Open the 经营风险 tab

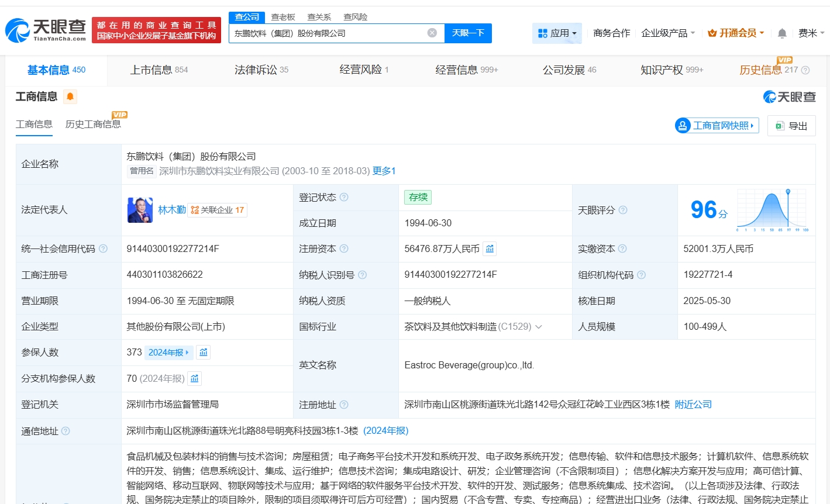coord(364,70)
